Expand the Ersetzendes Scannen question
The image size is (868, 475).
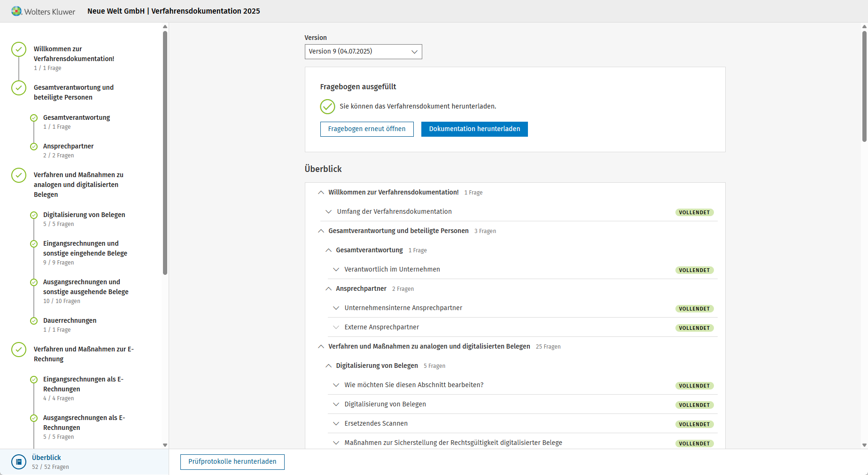point(336,424)
